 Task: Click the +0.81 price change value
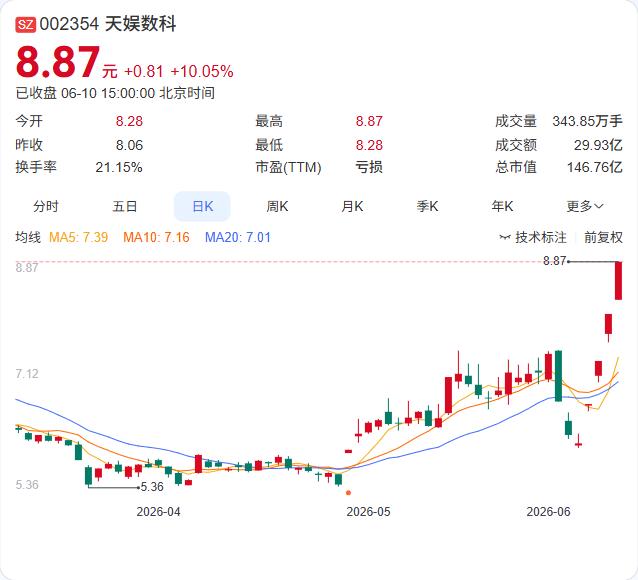[144, 72]
